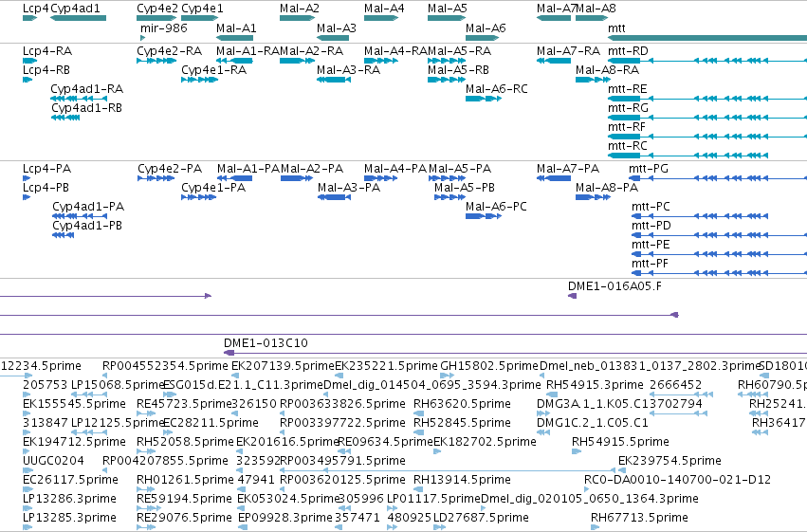Viewport: 807px width, 532px height.
Task: Click the Cyp4e1-RA transcript label
Action: tap(213, 70)
